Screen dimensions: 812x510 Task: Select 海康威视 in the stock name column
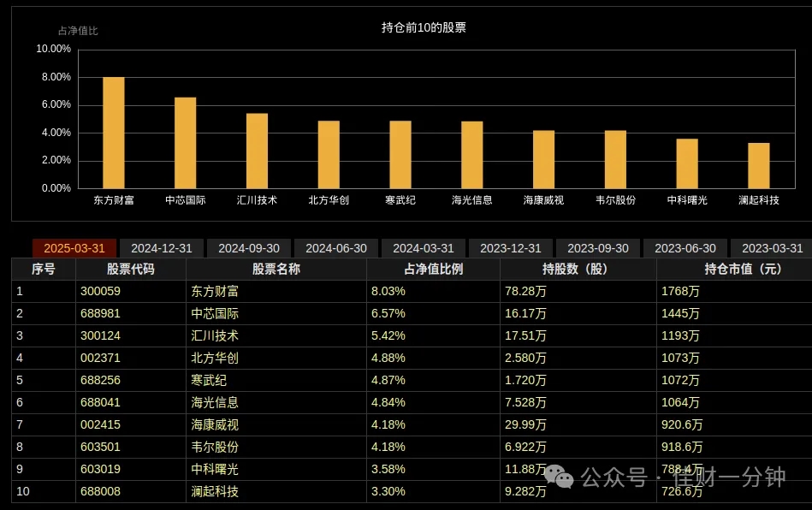[215, 424]
